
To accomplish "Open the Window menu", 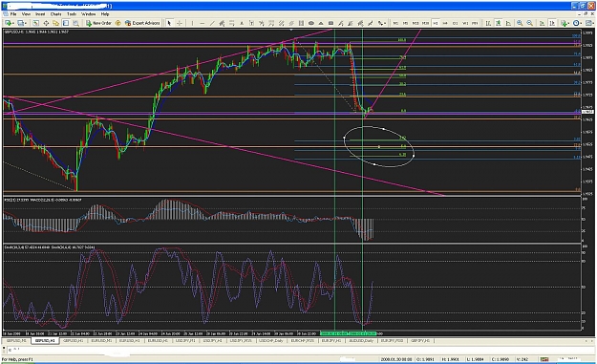I will 88,14.
